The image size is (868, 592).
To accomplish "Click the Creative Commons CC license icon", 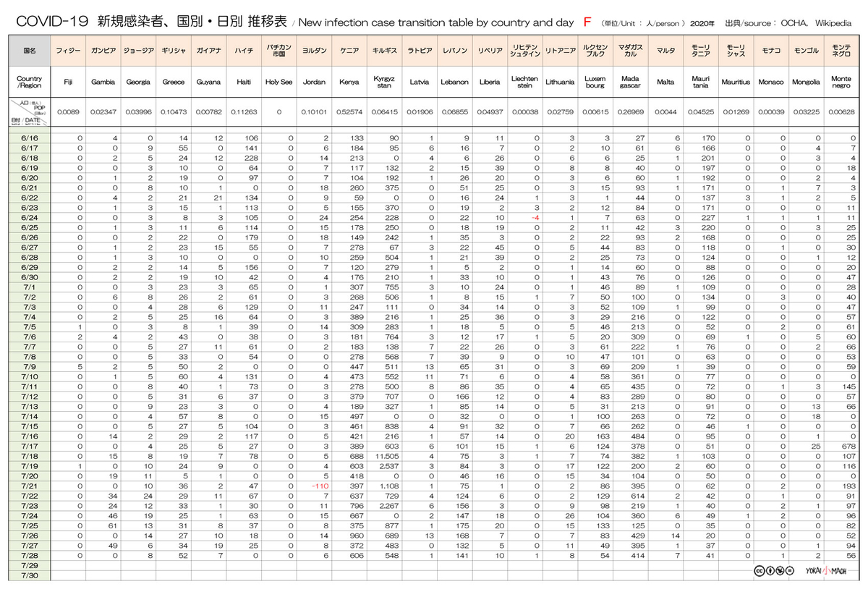I will point(758,570).
